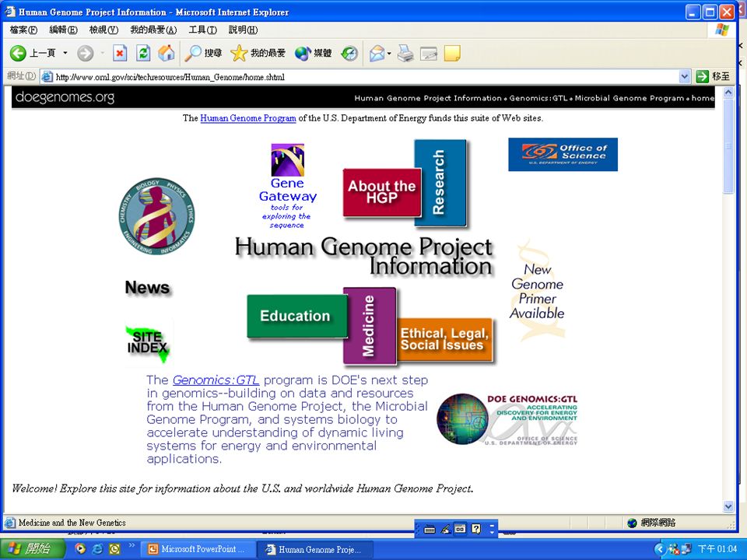The width and height of the screenshot is (747, 560).
Task: Click the News heading link
Action: 147,288
